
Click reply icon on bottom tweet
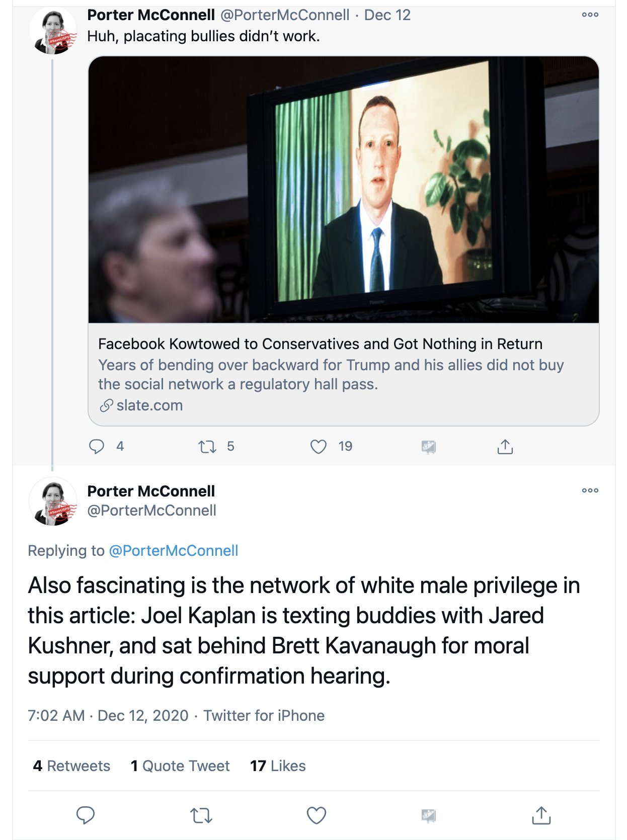pos(86,815)
